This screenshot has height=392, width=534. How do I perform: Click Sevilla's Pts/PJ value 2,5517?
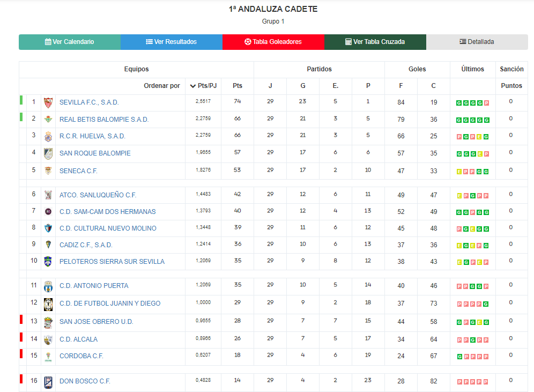pyautogui.click(x=203, y=101)
